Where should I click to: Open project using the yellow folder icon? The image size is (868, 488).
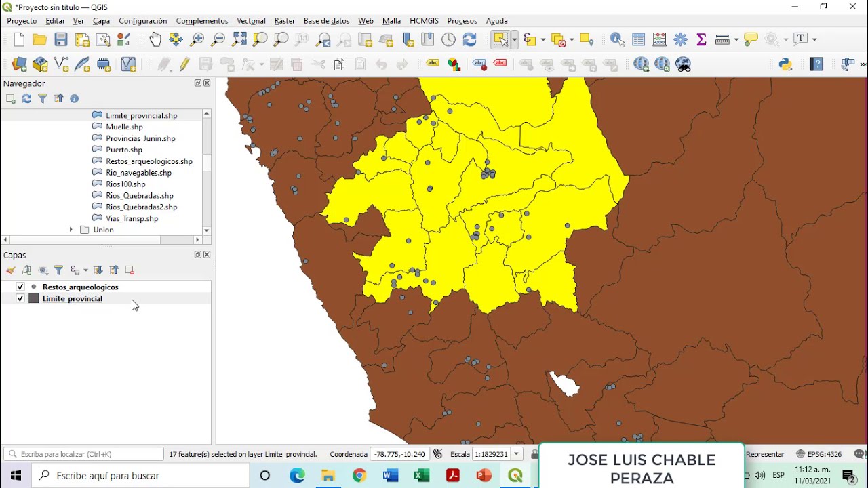click(40, 40)
